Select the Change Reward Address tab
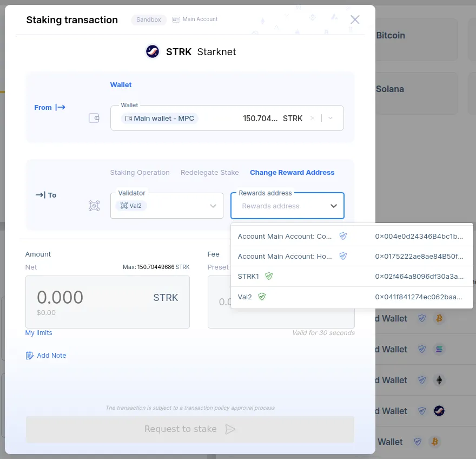Viewport: 476px width, 459px height. pyautogui.click(x=292, y=172)
